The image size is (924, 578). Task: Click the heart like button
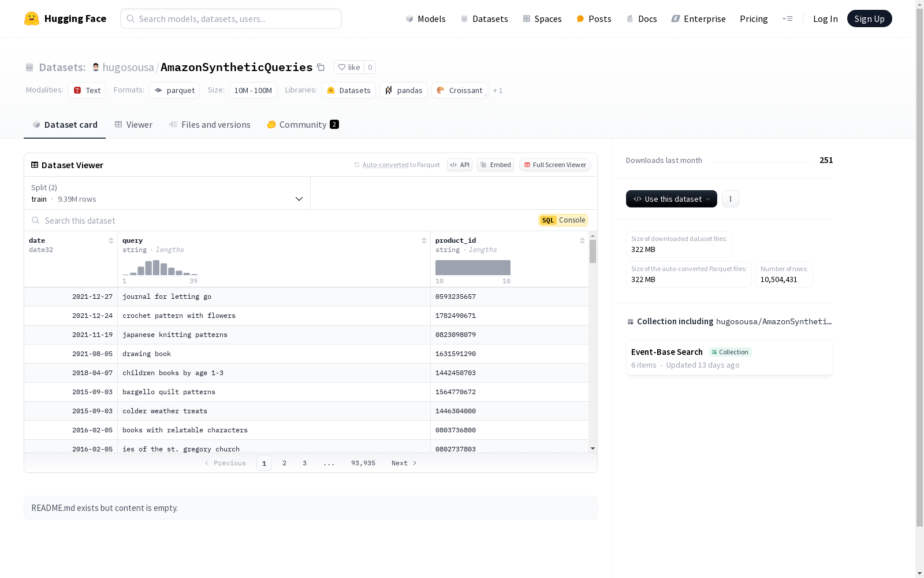349,67
